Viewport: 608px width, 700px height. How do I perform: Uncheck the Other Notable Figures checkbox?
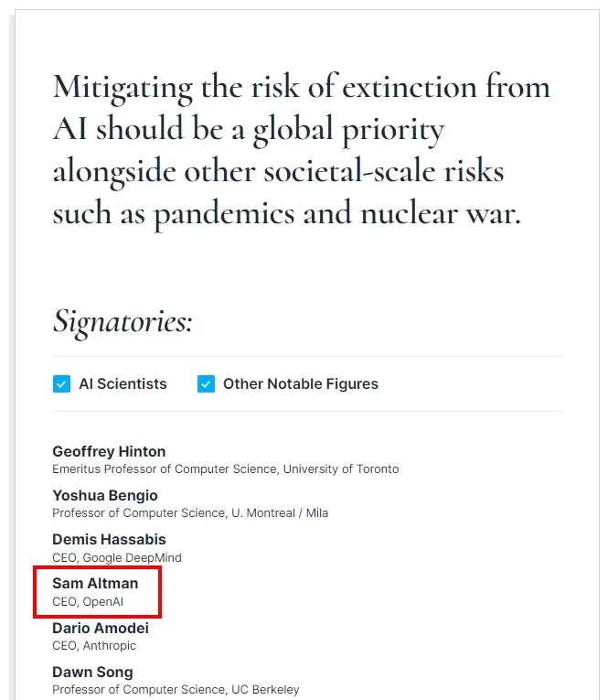pos(206,384)
